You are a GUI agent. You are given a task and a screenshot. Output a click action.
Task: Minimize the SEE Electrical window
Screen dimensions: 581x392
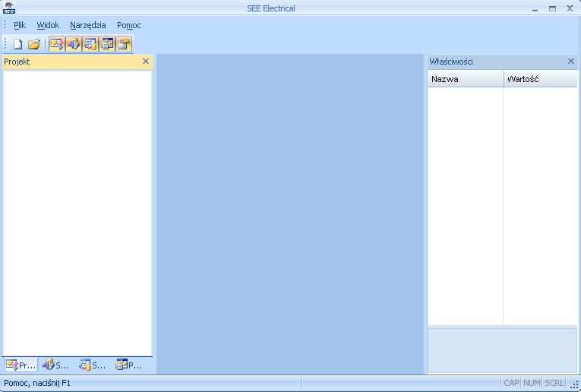tap(535, 8)
